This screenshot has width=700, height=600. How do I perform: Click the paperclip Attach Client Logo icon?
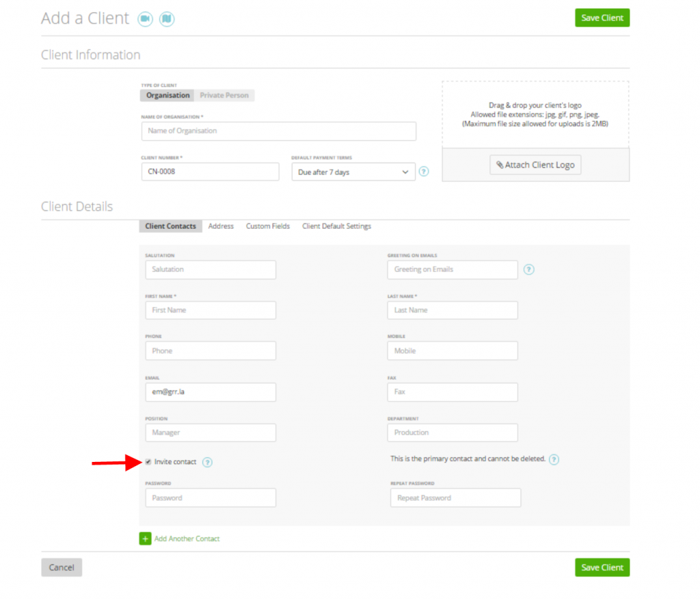(498, 165)
